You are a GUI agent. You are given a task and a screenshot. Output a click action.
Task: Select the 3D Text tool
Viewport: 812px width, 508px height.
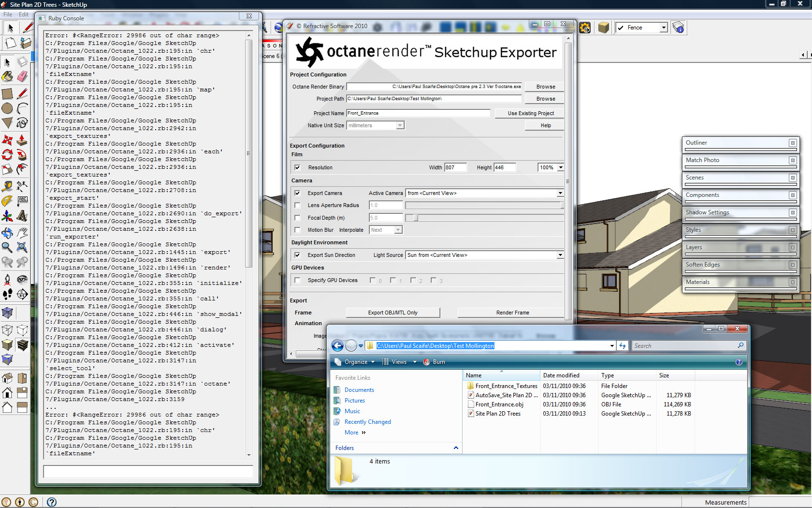point(22,216)
